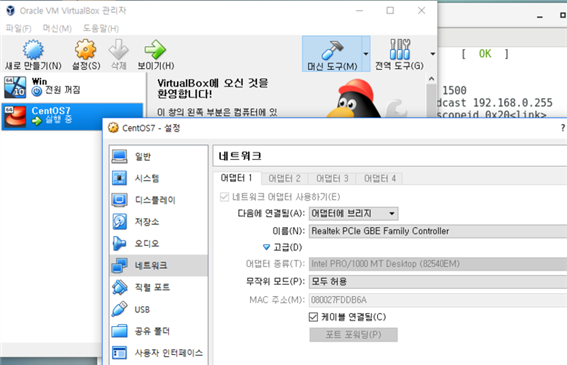Open Display (디스플레이) settings category
567x365 pixels.
(158, 200)
